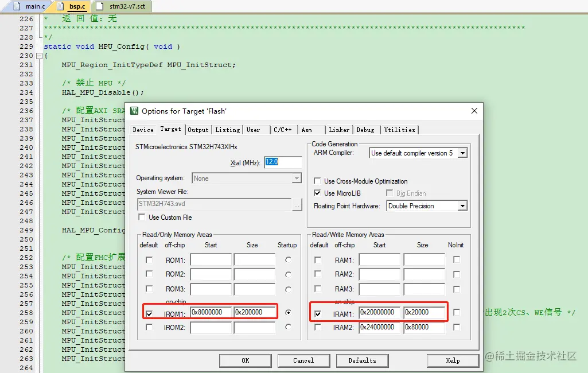The height and width of the screenshot is (373, 588).
Task: Click the IRAM2 Start address field
Action: click(x=380, y=327)
